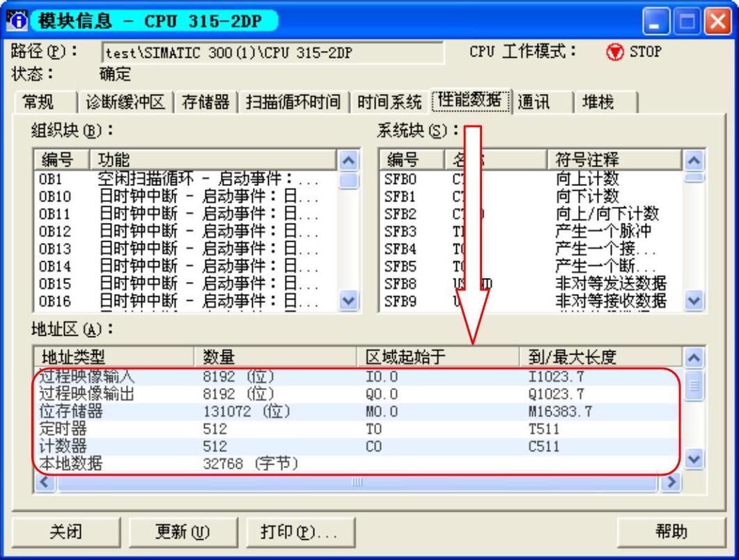Image resolution: width=739 pixels, height=560 pixels.
Task: Select the SFB3 system block row
Action: pyautogui.click(x=531, y=231)
